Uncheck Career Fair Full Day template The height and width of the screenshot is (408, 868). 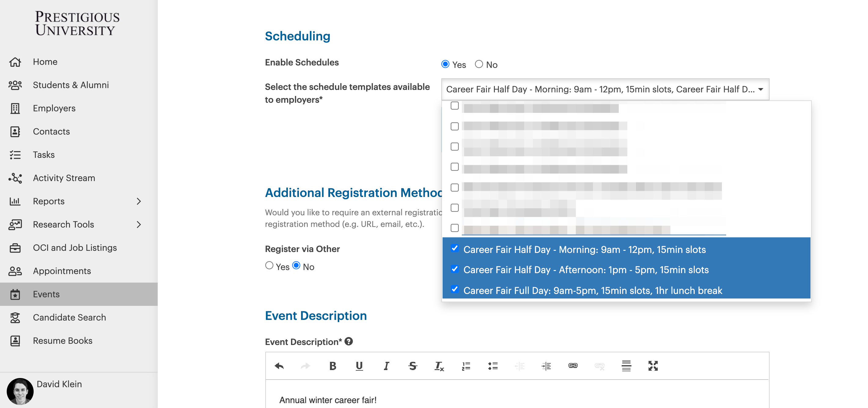454,290
